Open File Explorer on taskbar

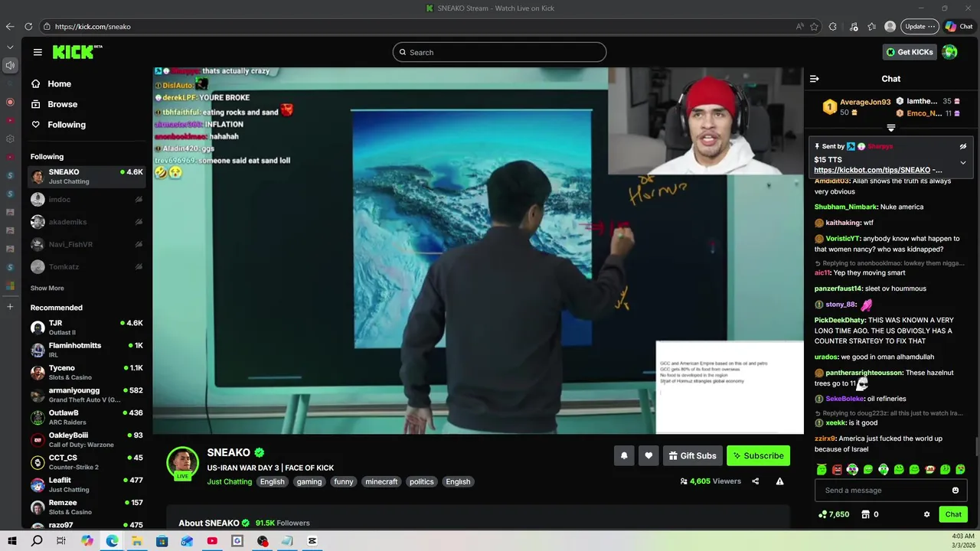pyautogui.click(x=136, y=541)
